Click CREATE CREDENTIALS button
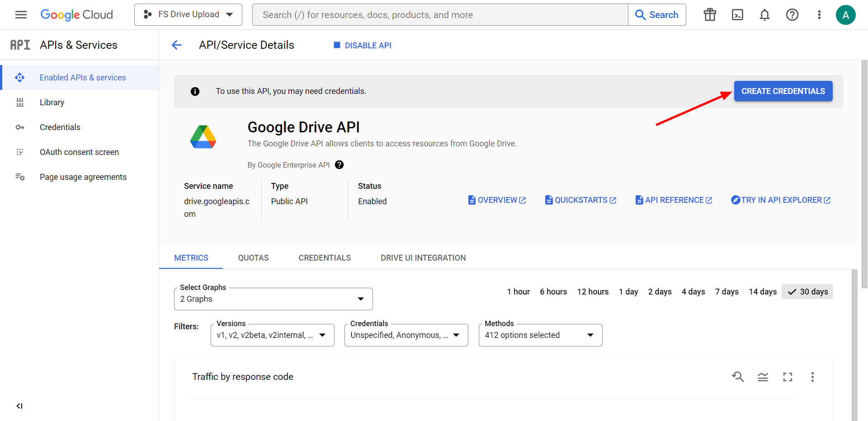The height and width of the screenshot is (421, 868). coord(783,91)
